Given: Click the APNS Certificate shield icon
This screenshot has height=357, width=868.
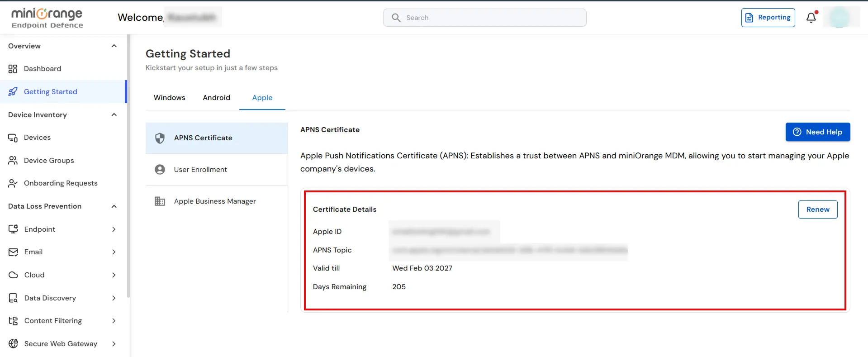Looking at the screenshot, I should tap(160, 138).
